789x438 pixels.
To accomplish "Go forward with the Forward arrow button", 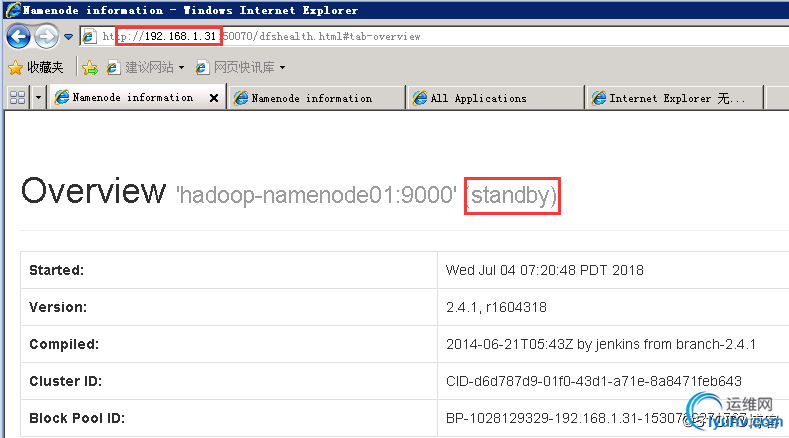I will tap(46, 36).
